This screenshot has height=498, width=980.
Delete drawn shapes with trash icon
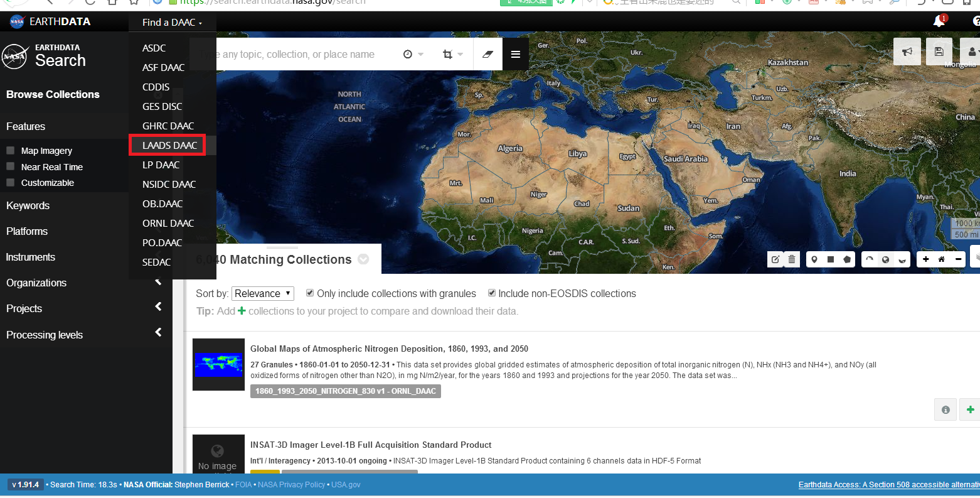tap(792, 259)
